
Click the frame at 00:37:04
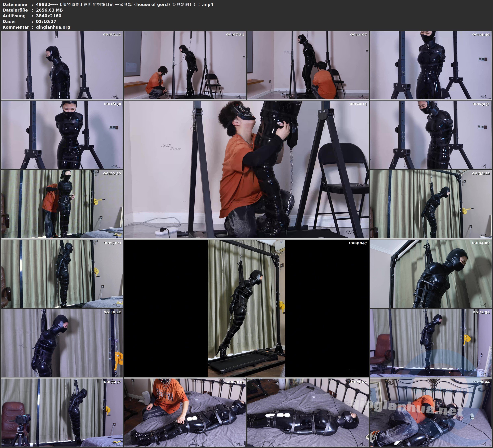click(62, 274)
